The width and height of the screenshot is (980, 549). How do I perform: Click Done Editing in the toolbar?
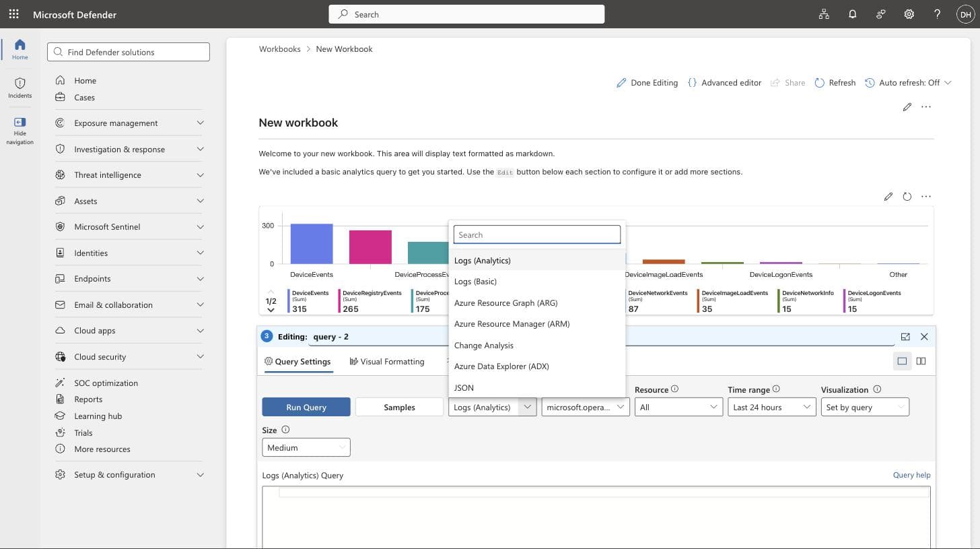pos(647,83)
